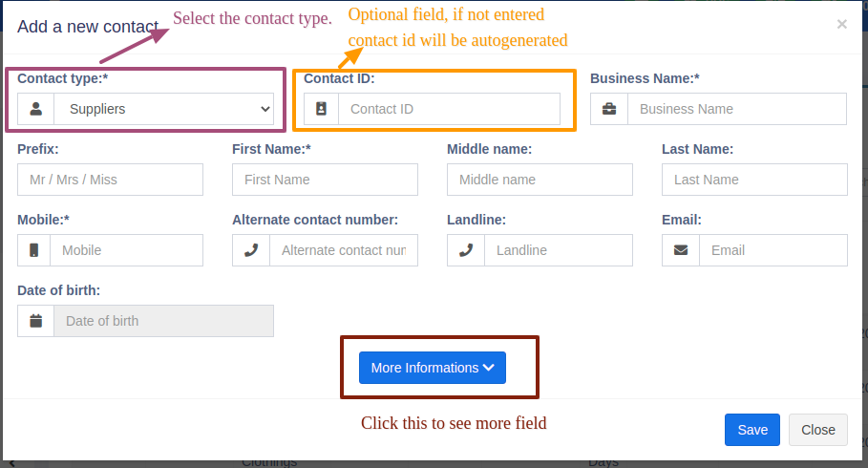
Task: Expand the More Informations section
Action: coord(433,368)
